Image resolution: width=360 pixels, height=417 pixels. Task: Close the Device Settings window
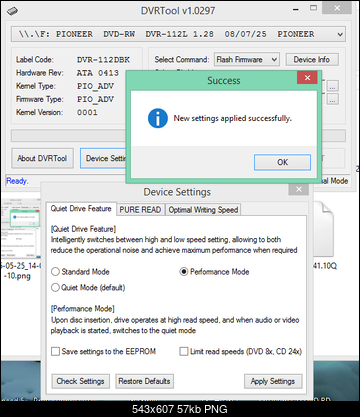299,189
